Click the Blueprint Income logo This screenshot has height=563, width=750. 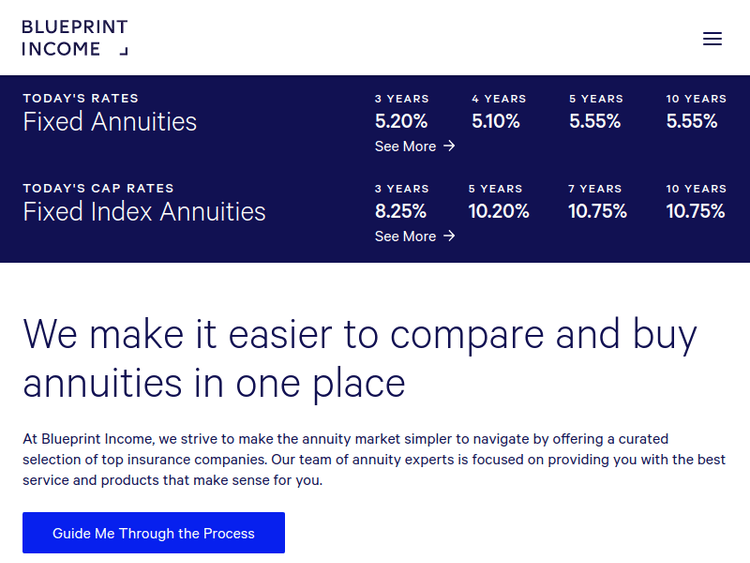click(75, 38)
